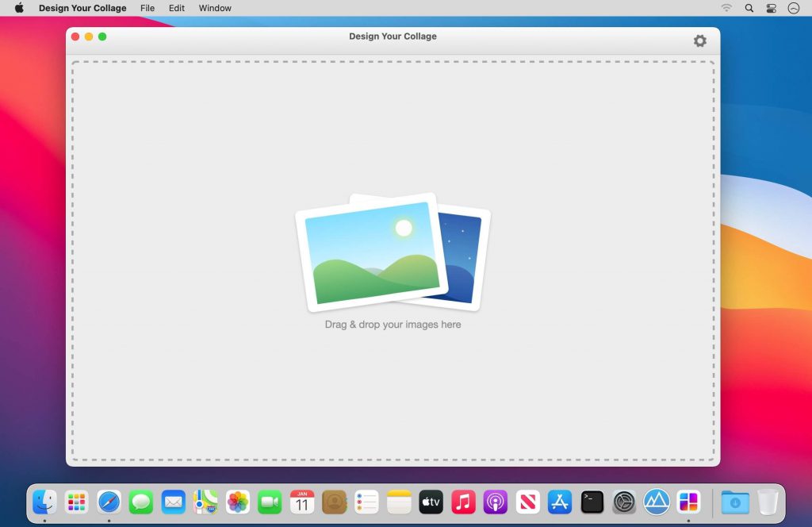Open Podcasts from the Dock
The height and width of the screenshot is (527, 812).
pyautogui.click(x=496, y=502)
